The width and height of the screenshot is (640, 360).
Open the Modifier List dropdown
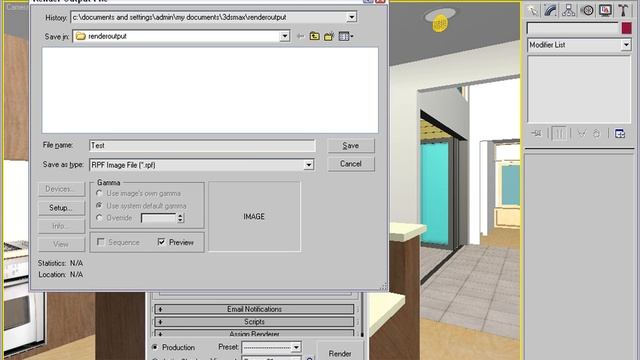click(x=626, y=45)
